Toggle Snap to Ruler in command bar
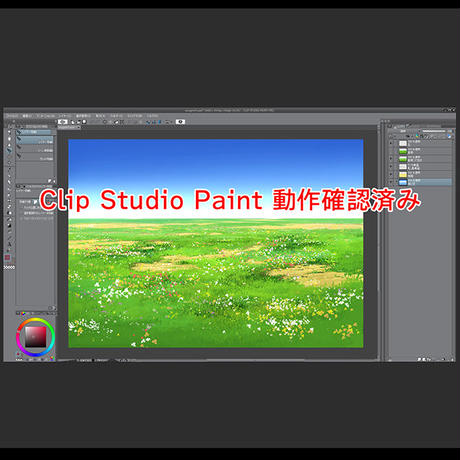This screenshot has width=460, height=460. pos(148,122)
